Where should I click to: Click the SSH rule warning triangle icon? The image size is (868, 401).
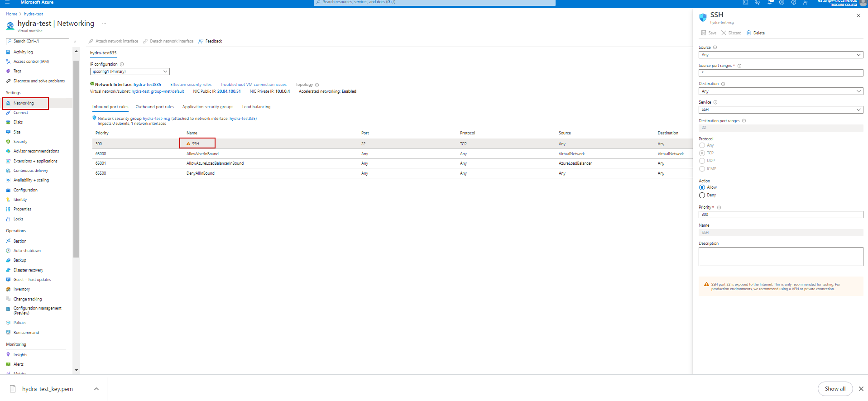(188, 143)
